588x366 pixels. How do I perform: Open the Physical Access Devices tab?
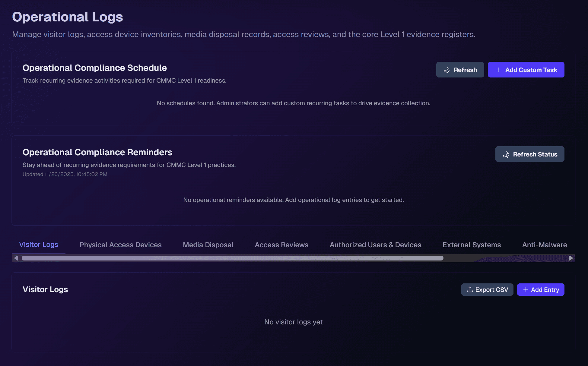[120, 245]
